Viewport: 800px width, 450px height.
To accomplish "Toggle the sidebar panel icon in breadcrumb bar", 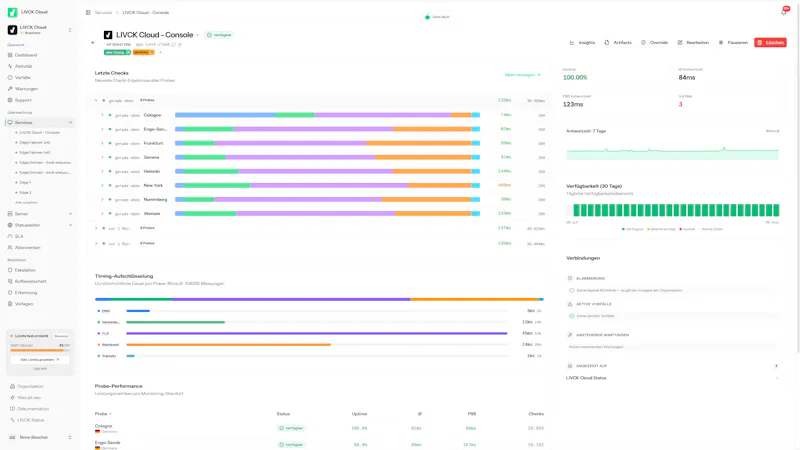I will pyautogui.click(x=88, y=12).
